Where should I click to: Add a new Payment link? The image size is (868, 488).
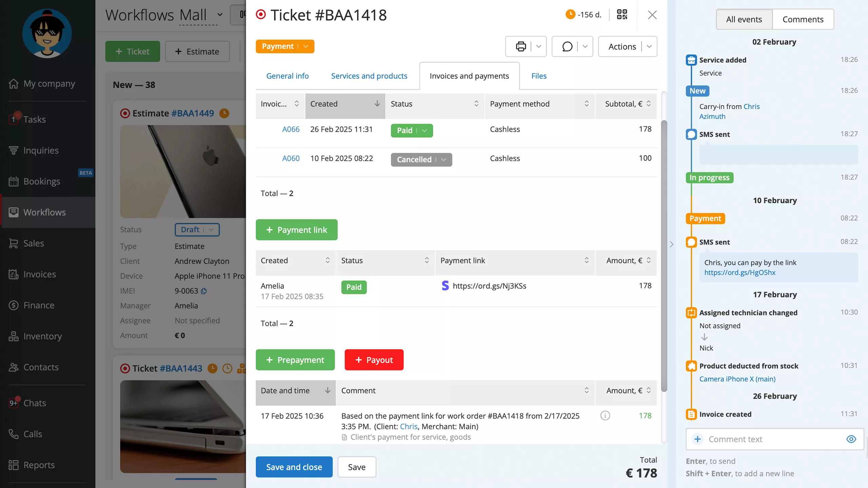pos(296,229)
